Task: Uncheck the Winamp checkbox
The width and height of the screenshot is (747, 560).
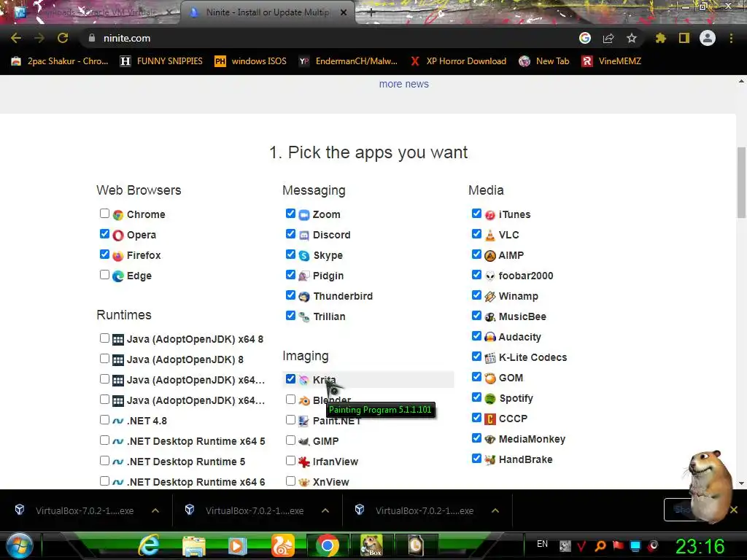Action: pyautogui.click(x=476, y=295)
